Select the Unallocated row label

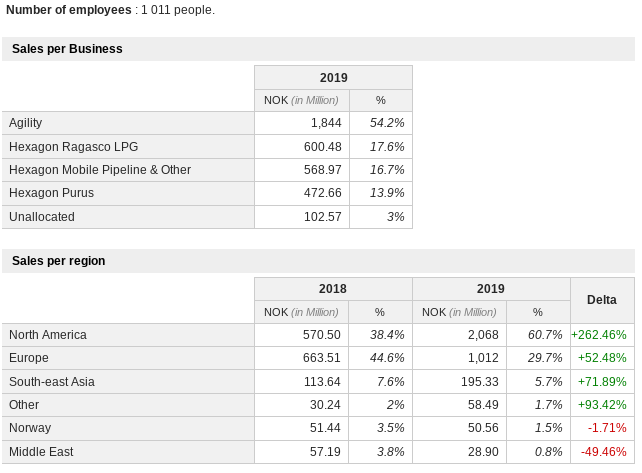tap(42, 217)
